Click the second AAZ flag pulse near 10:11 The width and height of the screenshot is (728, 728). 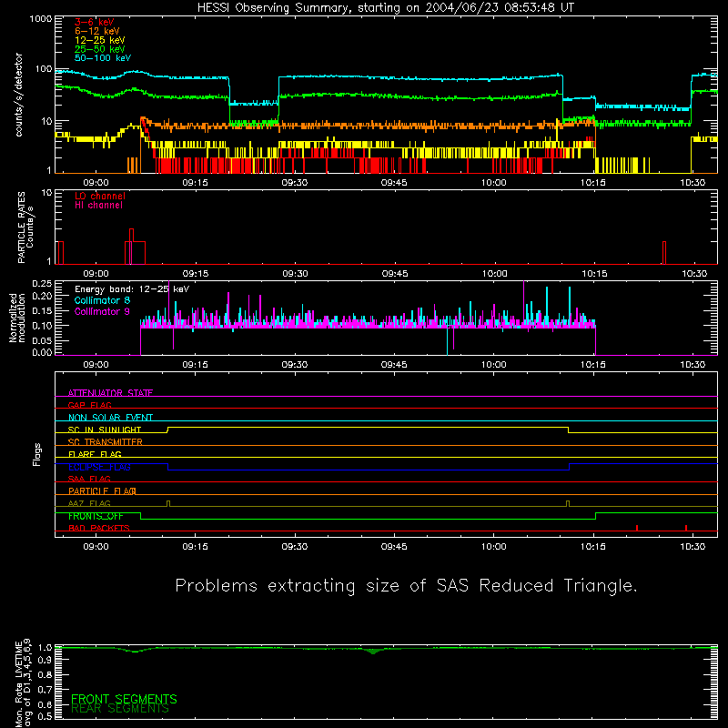pos(568,504)
